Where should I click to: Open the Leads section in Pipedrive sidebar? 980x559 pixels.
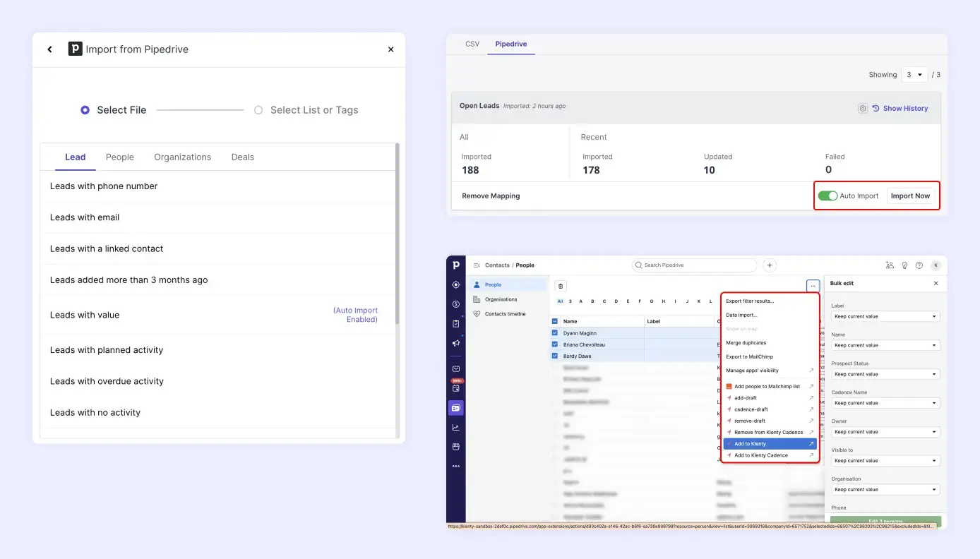pos(456,285)
